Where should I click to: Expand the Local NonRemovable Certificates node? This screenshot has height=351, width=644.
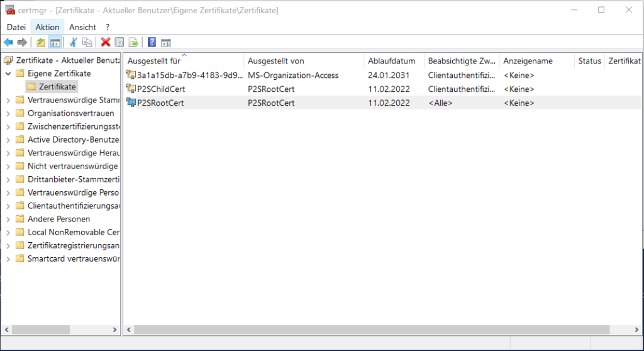(8, 232)
